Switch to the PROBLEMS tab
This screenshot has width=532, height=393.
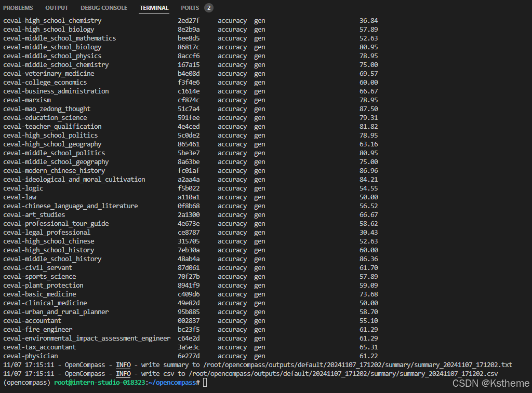pos(18,8)
